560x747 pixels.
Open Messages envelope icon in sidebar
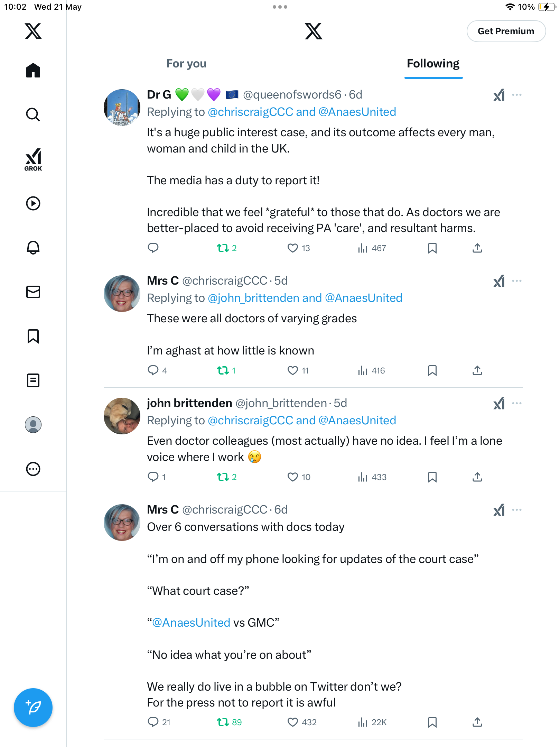point(33,292)
